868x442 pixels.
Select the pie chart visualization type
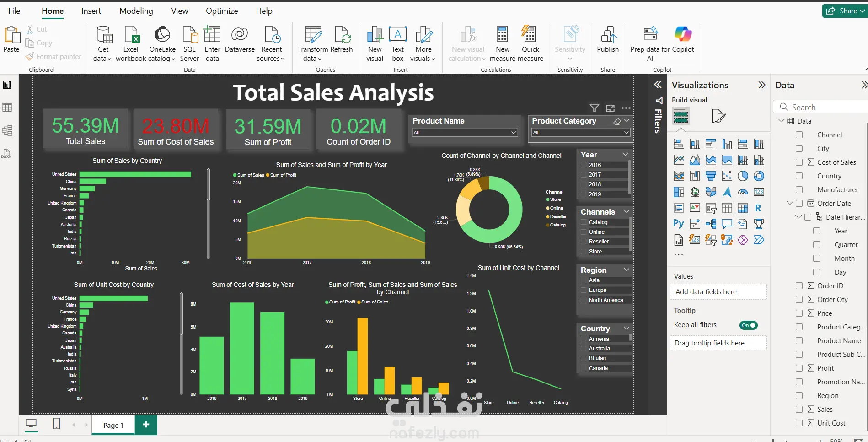coord(743,176)
